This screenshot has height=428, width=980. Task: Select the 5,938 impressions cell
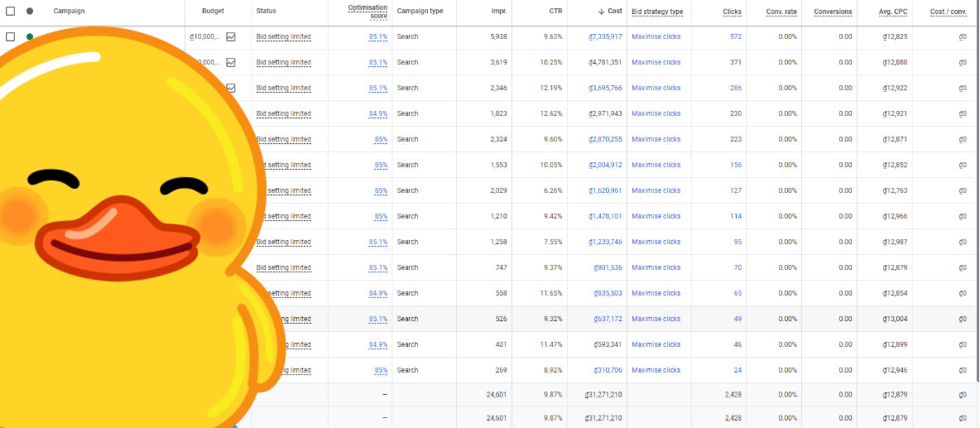pyautogui.click(x=497, y=37)
